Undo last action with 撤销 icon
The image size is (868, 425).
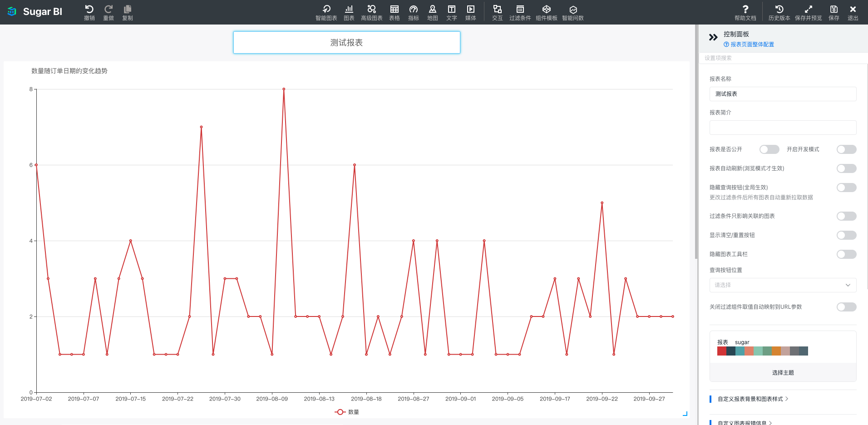(89, 12)
